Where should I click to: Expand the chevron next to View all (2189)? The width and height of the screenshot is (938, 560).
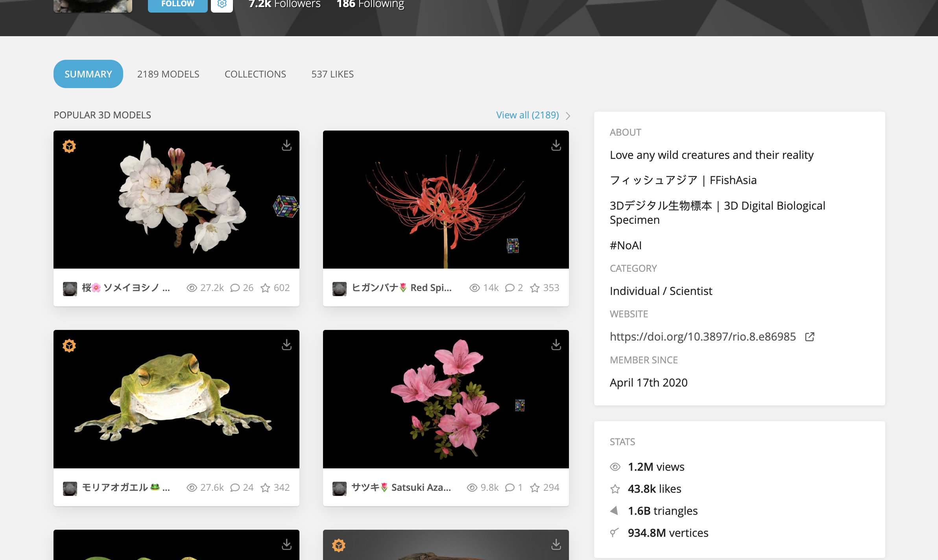pos(568,116)
